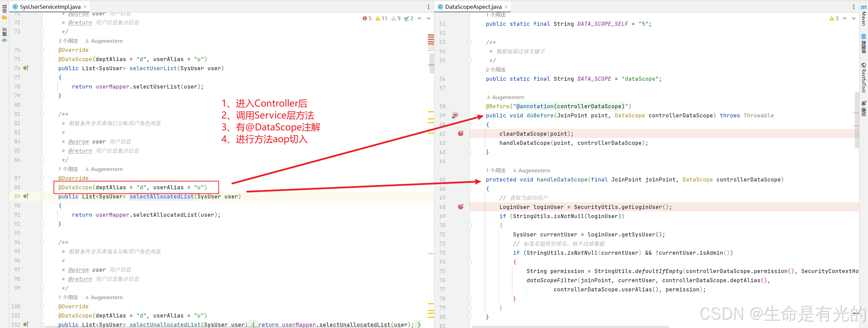Open the 提交 commit tool window
Screen dimensions: 868x328
click(4, 35)
